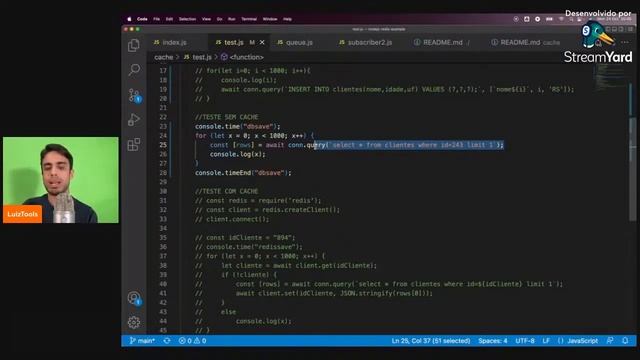Open Run and Debug view
640x360 pixels.
(x=133, y=120)
